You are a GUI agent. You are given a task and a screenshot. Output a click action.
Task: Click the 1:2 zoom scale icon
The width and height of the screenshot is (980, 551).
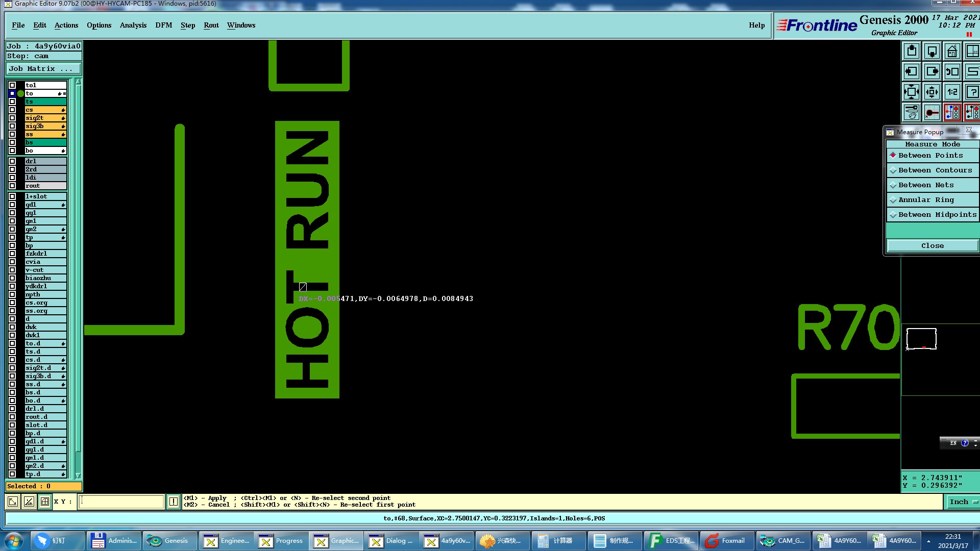pos(952,92)
